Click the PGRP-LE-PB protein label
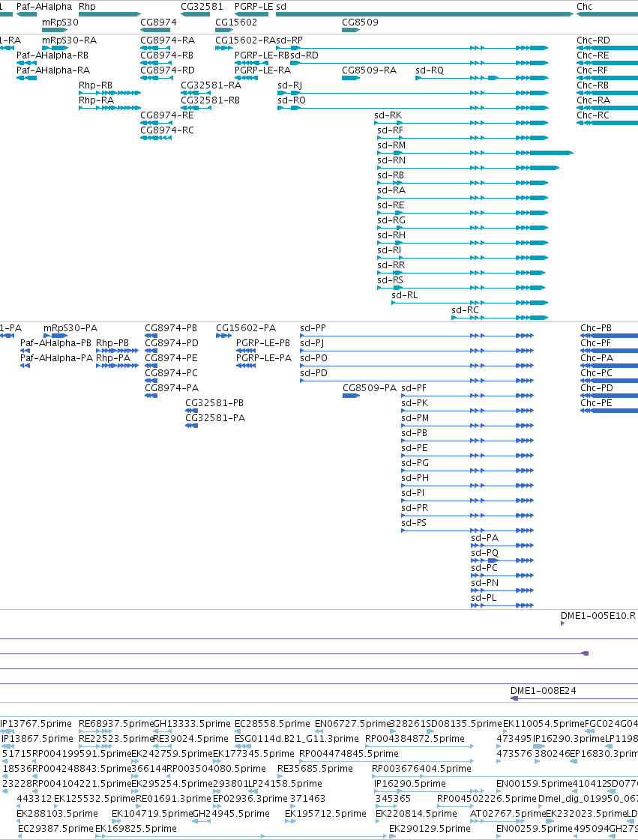The height and width of the screenshot is (840, 638). click(263, 343)
